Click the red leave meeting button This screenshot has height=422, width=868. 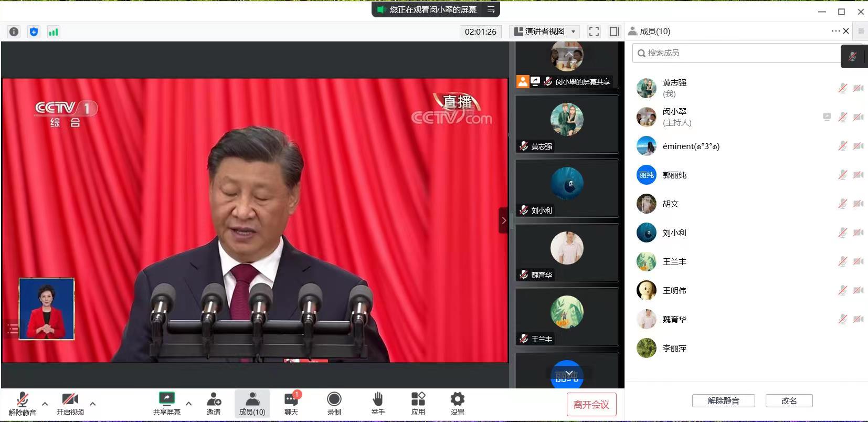pos(591,405)
